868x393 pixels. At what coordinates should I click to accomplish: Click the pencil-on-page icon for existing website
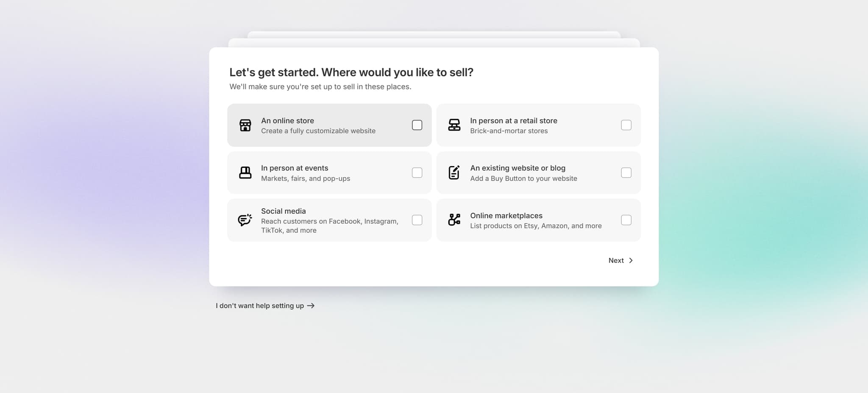[454, 173]
